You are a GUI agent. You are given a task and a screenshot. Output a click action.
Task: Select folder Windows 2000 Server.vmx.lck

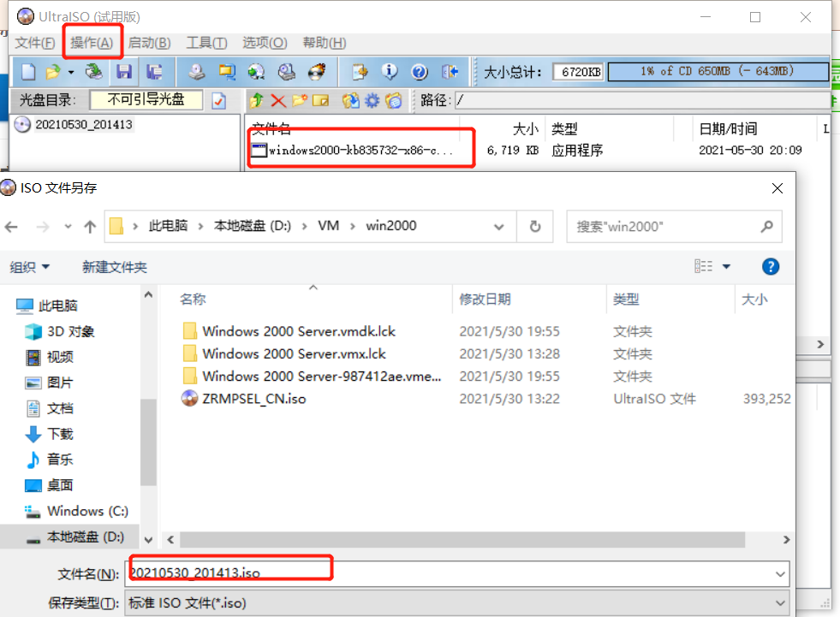click(294, 354)
